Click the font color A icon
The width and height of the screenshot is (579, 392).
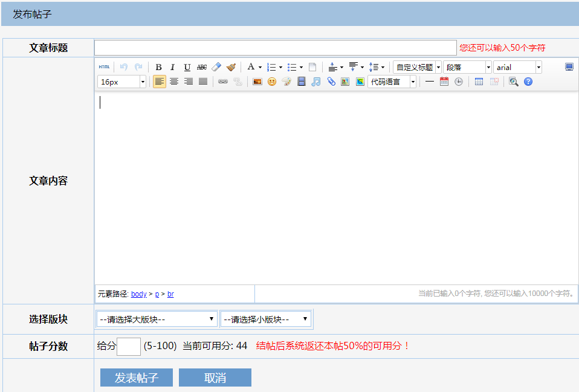(251, 67)
